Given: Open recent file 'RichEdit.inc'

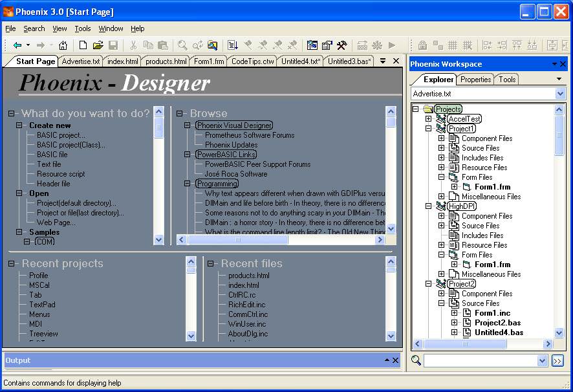Looking at the screenshot, I should [x=246, y=305].
